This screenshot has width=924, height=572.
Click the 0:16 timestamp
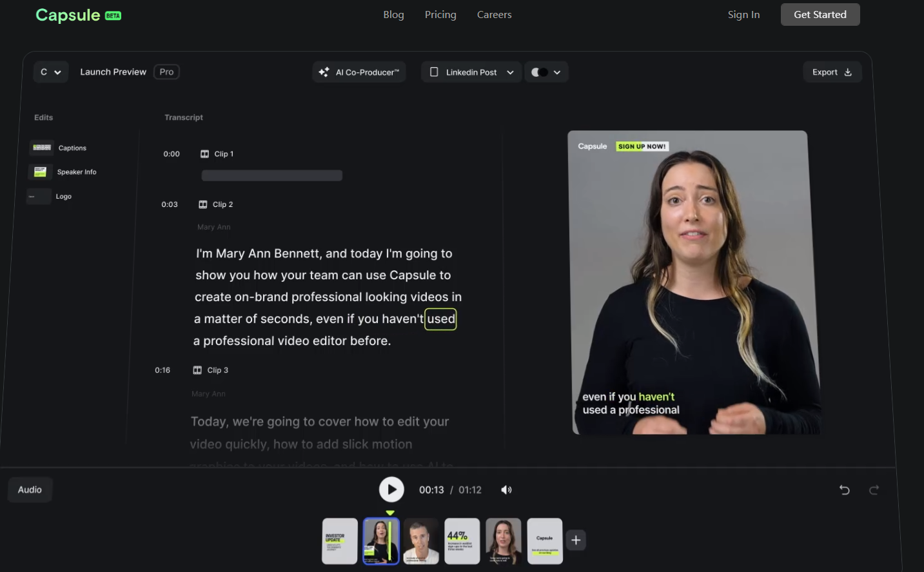click(x=162, y=370)
